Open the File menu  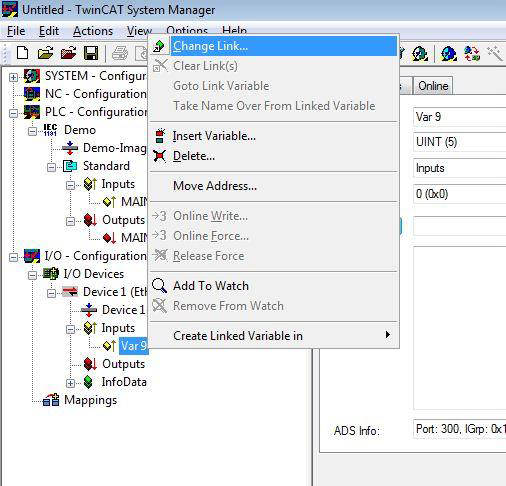16,31
